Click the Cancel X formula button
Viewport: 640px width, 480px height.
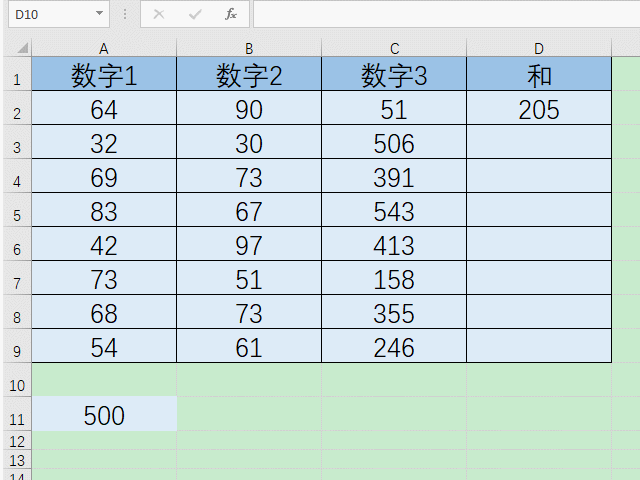(x=159, y=14)
